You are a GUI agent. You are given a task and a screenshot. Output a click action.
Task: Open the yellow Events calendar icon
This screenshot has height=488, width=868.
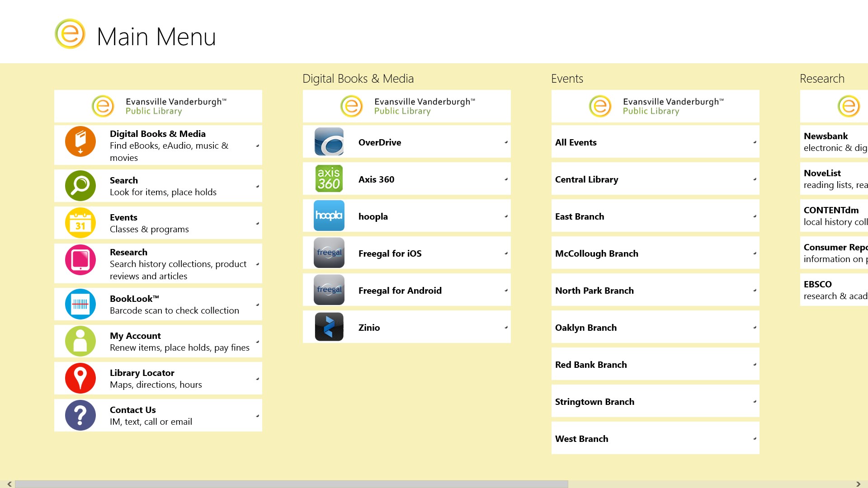click(80, 223)
